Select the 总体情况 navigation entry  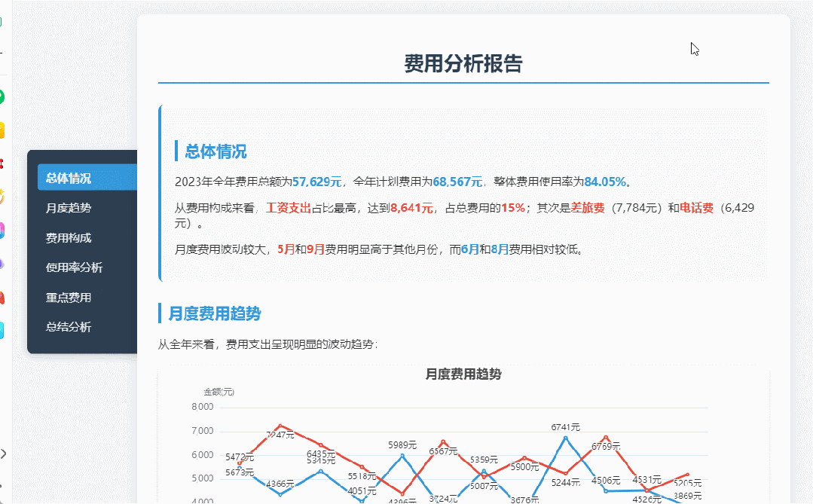[68, 178]
